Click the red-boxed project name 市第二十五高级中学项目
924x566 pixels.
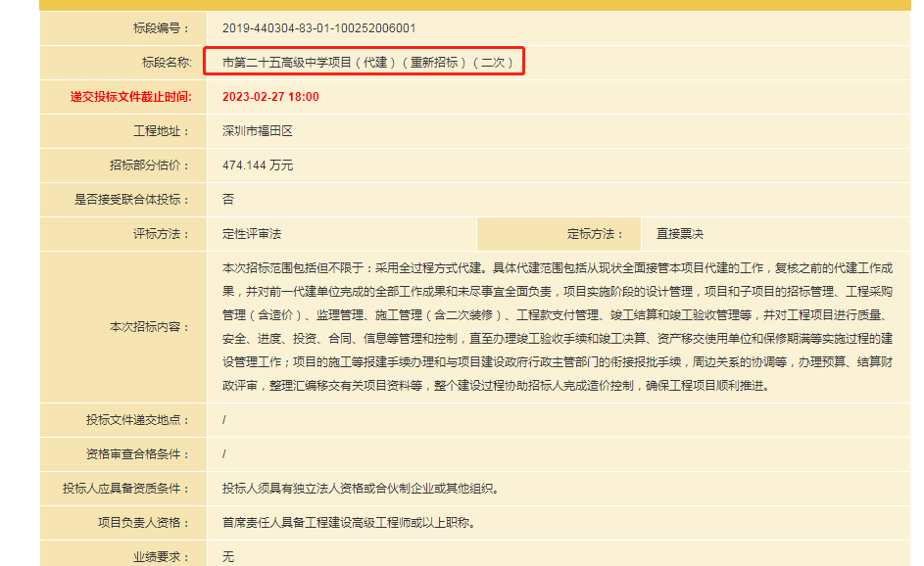(366, 63)
